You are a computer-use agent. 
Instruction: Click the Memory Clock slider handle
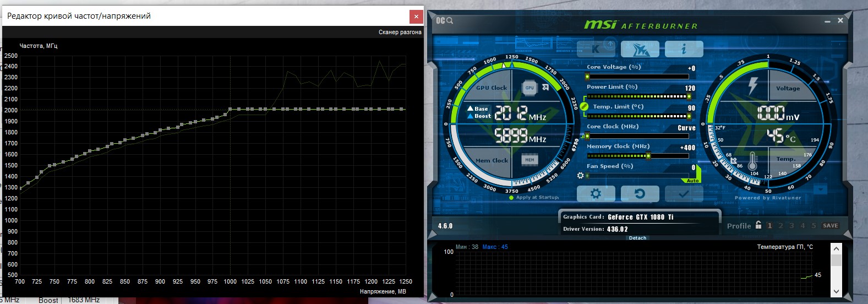[648, 156]
